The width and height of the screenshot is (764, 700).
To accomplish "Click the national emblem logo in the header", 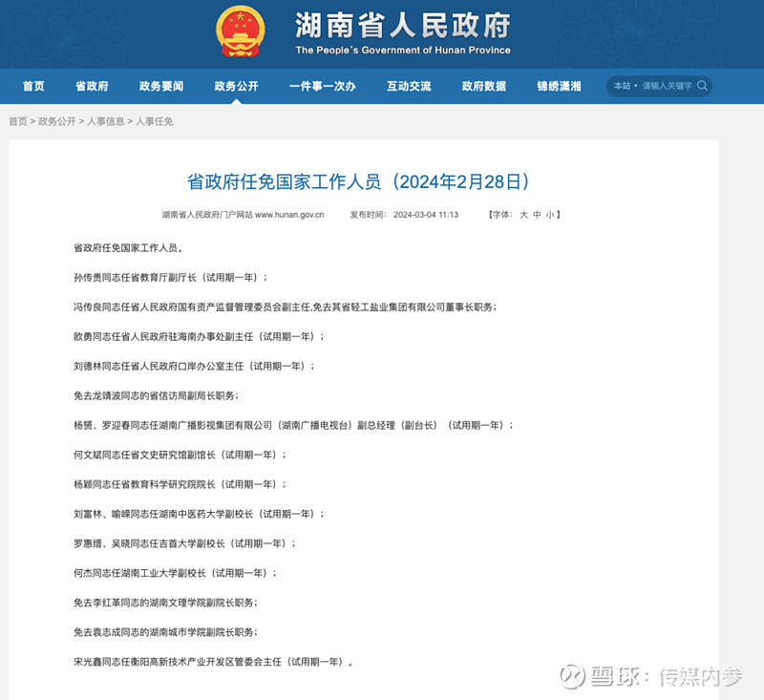I will coord(239,30).
